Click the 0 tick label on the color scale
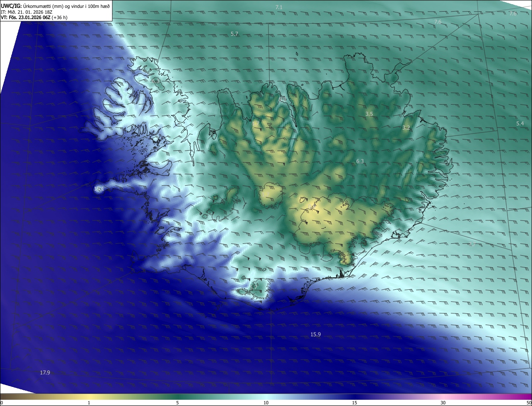 [x=2, y=403]
